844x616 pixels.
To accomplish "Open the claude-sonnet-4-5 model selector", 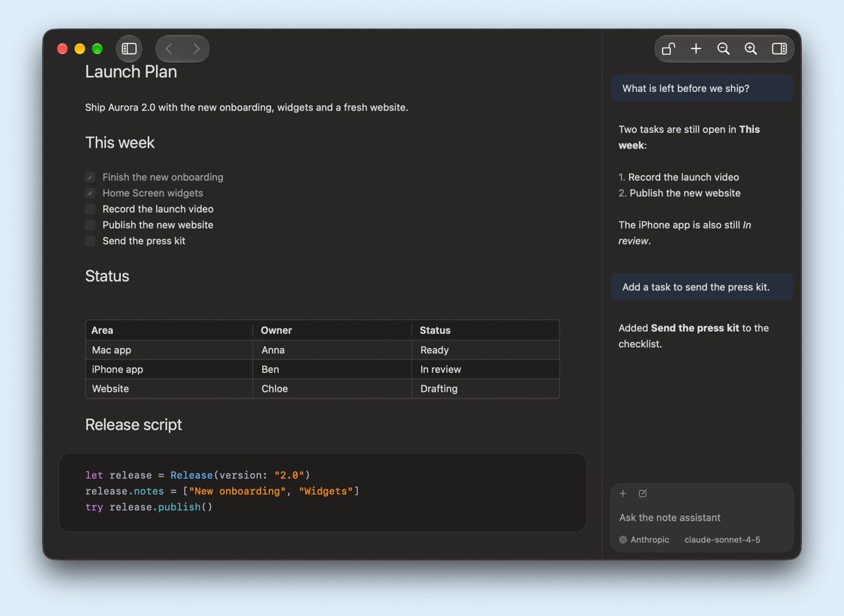I will pyautogui.click(x=722, y=540).
